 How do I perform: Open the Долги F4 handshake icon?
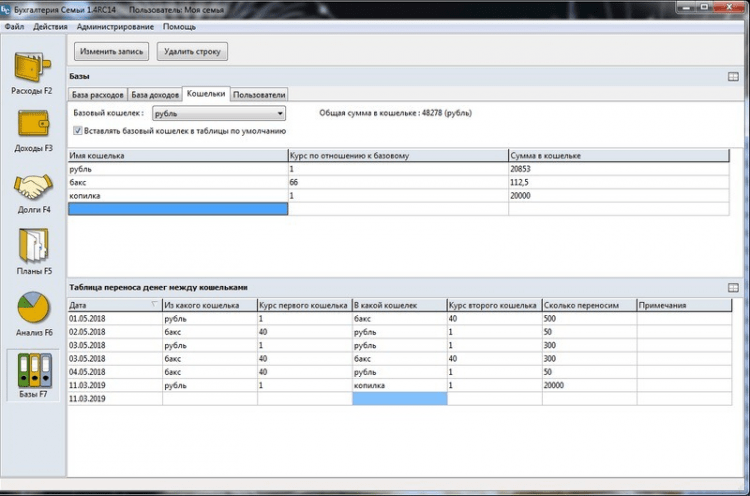pos(33,187)
